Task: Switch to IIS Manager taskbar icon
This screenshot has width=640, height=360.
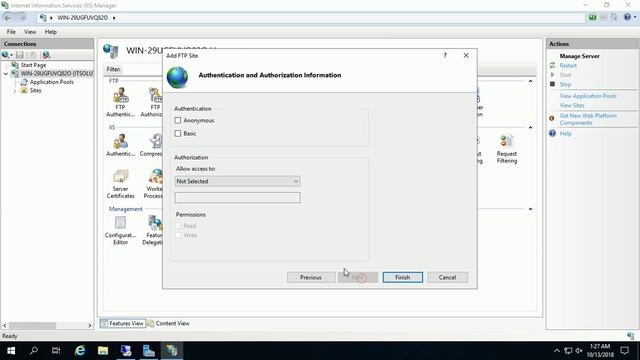Action: pos(172,351)
